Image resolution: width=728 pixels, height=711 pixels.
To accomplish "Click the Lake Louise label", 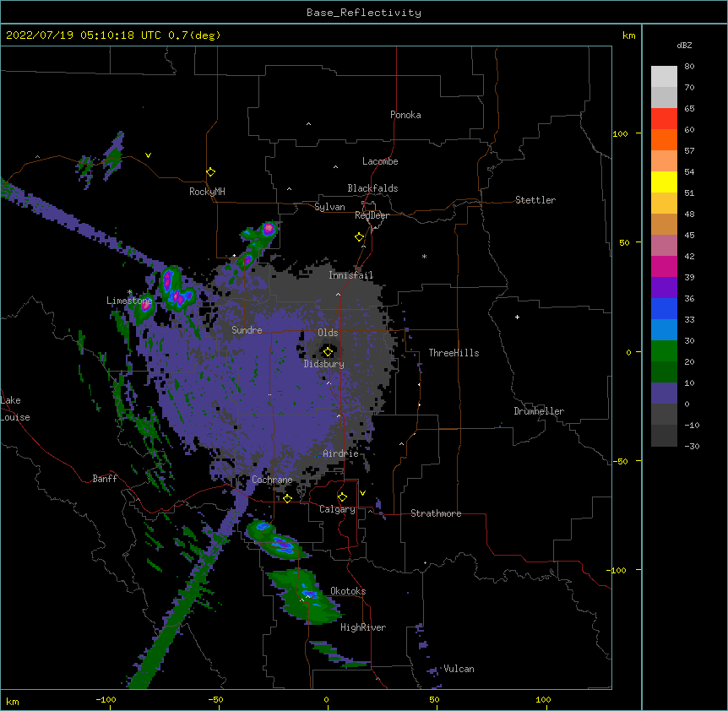I will coord(15,409).
